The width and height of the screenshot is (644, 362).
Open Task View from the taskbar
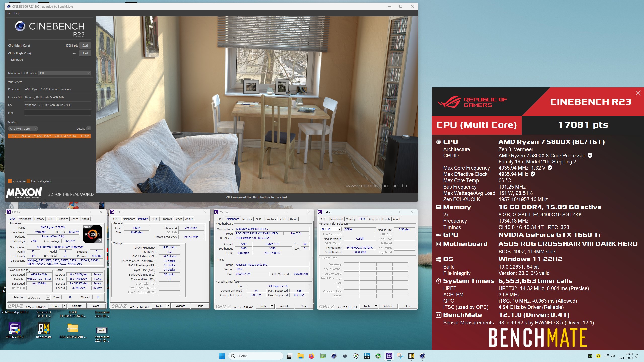point(289,356)
